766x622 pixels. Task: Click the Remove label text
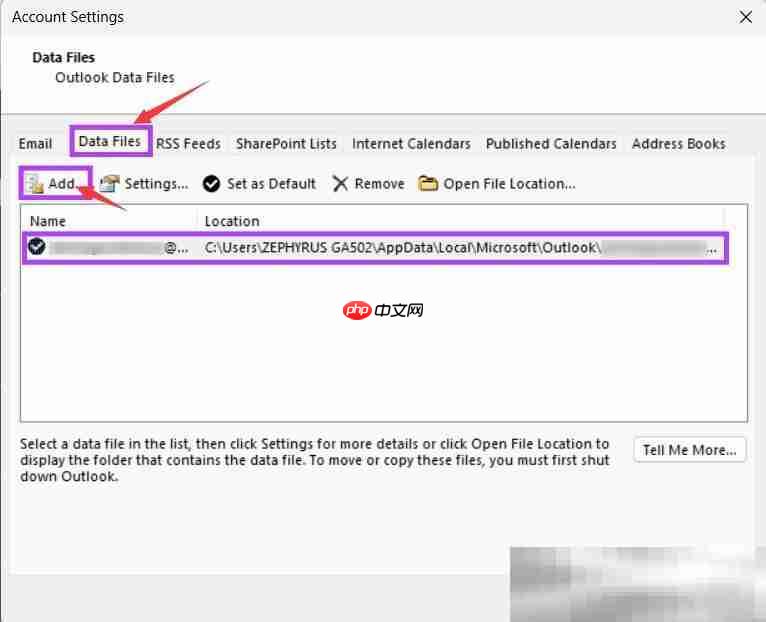point(380,184)
